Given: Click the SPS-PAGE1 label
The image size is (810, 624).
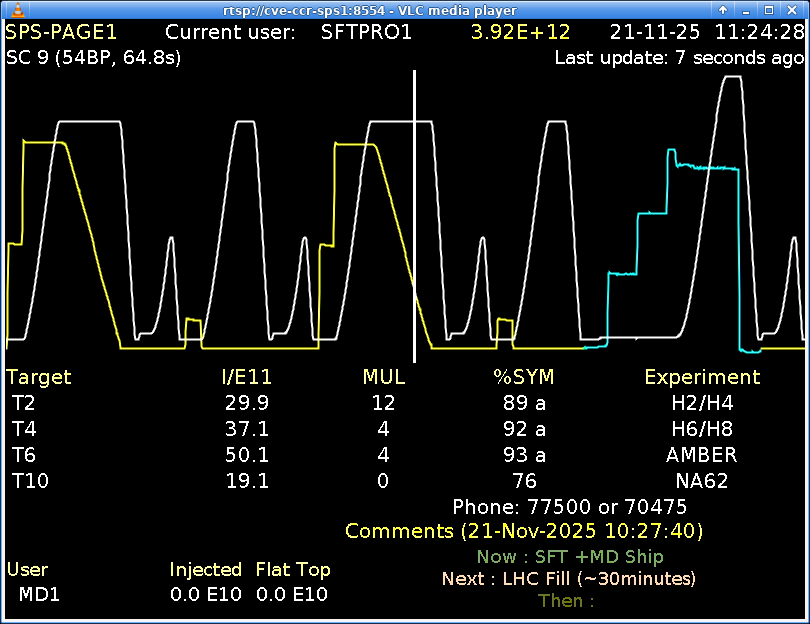Looking at the screenshot, I should click(62, 32).
